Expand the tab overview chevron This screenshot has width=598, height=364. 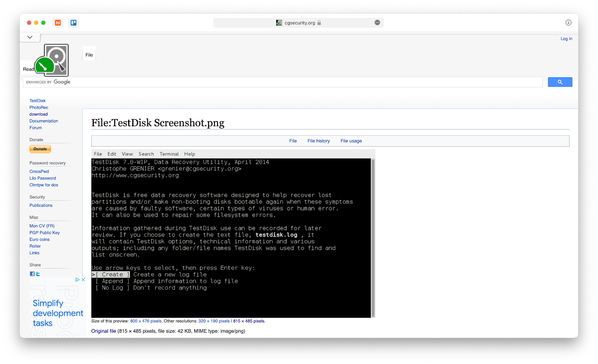pos(30,37)
